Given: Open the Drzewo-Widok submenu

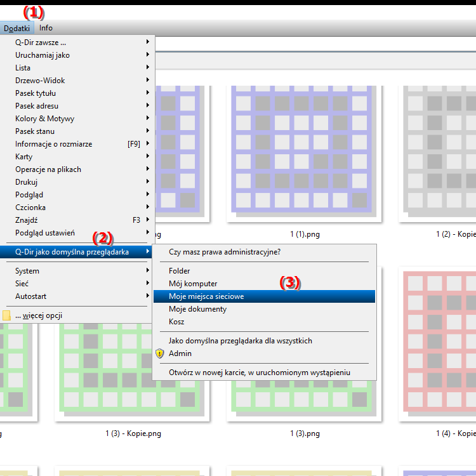Looking at the screenshot, I should coord(77,81).
